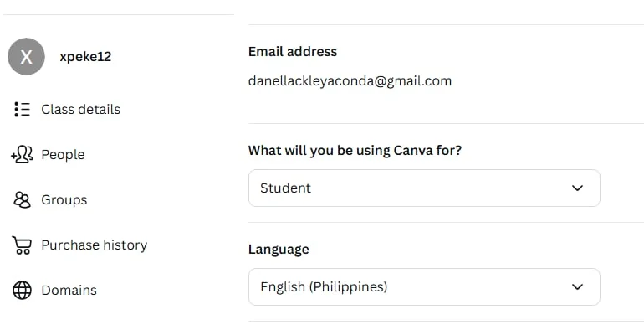View Purchase history page
The width and height of the screenshot is (644, 325).
click(x=94, y=245)
